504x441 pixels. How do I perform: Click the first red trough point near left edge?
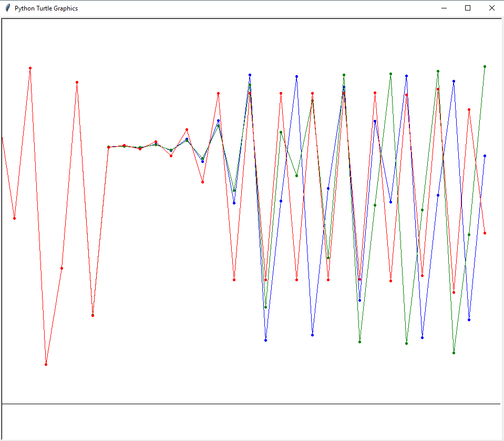pos(14,218)
